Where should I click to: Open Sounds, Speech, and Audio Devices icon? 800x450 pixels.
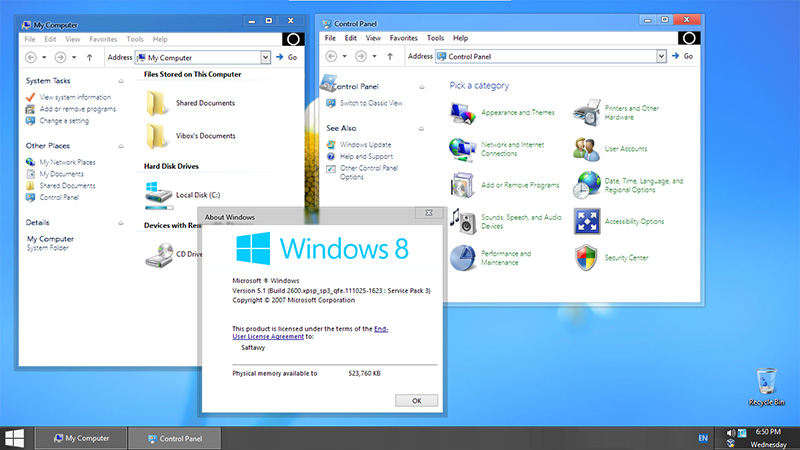pos(463,221)
